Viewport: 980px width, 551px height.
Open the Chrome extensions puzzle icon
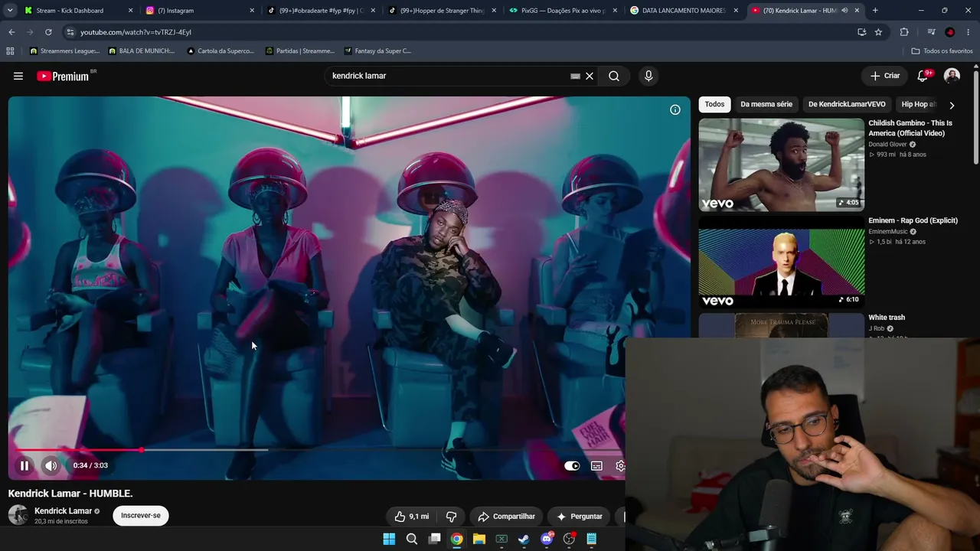[x=904, y=32]
